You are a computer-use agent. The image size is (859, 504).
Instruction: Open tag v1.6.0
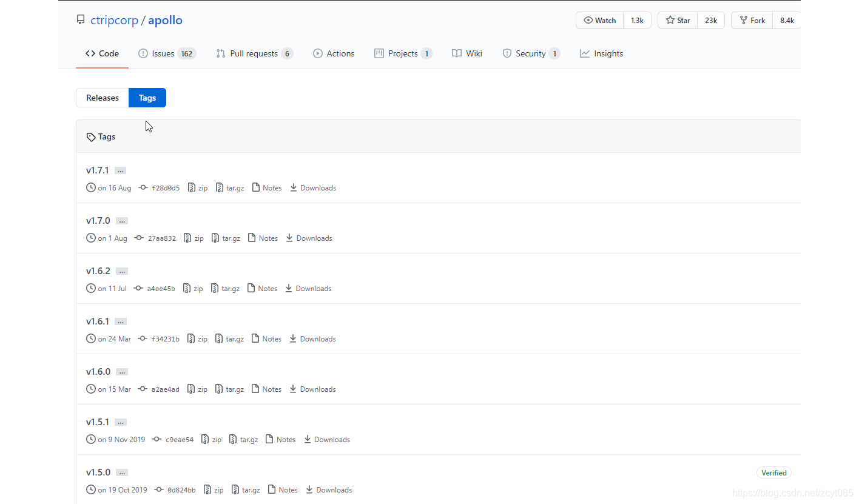click(x=98, y=372)
